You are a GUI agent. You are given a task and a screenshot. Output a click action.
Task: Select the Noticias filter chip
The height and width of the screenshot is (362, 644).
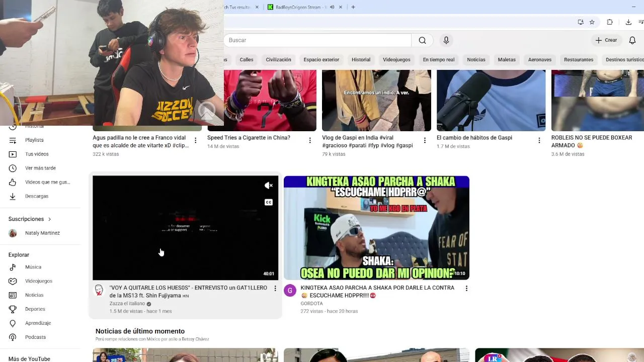tap(476, 59)
